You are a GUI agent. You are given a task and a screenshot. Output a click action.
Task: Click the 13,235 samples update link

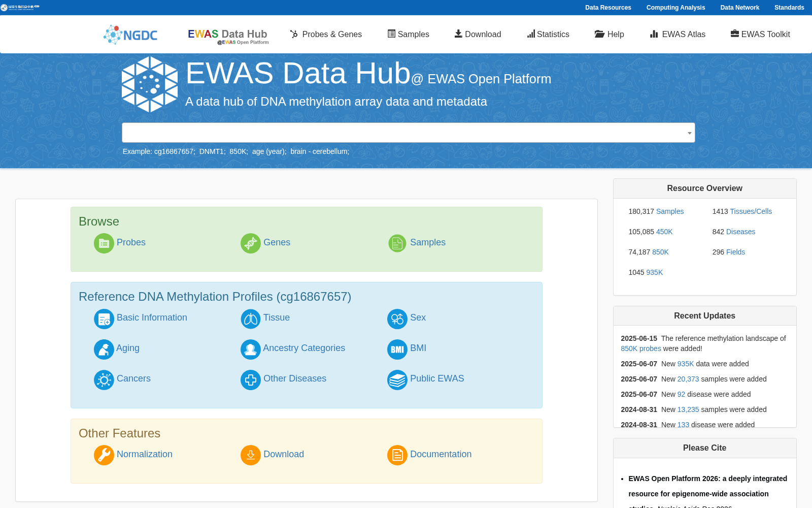coord(688,409)
